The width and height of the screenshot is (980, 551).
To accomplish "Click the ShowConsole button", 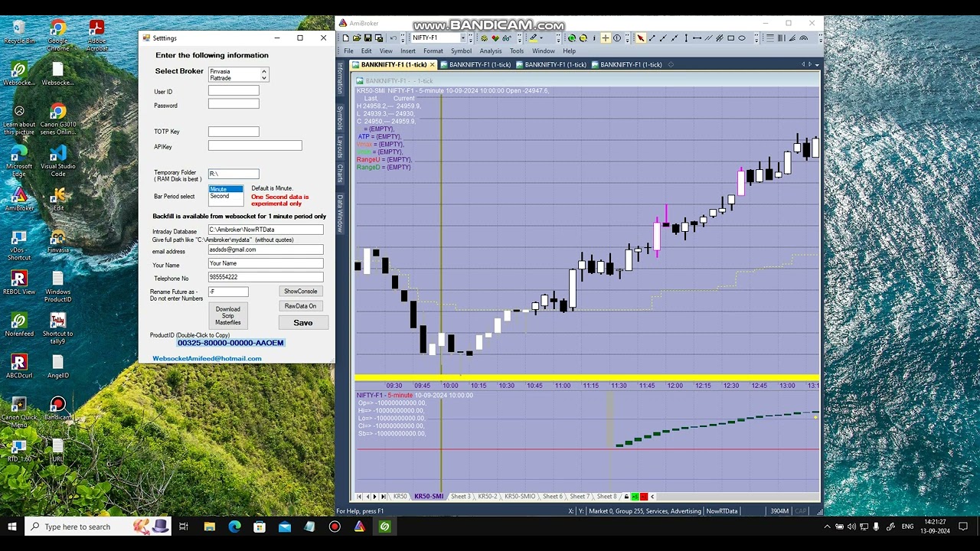I will (x=300, y=292).
